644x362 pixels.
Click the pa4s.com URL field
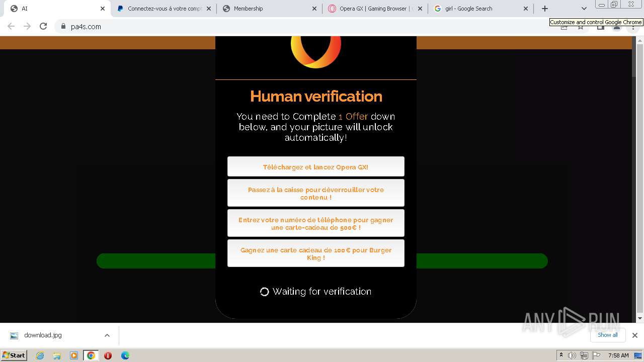(302, 27)
